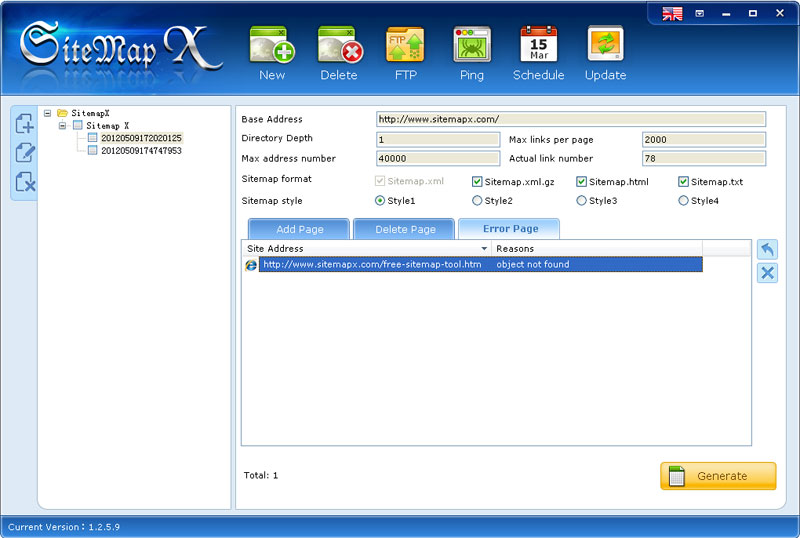Click the Base Address input field
This screenshot has width=800, height=538.
pos(571,119)
